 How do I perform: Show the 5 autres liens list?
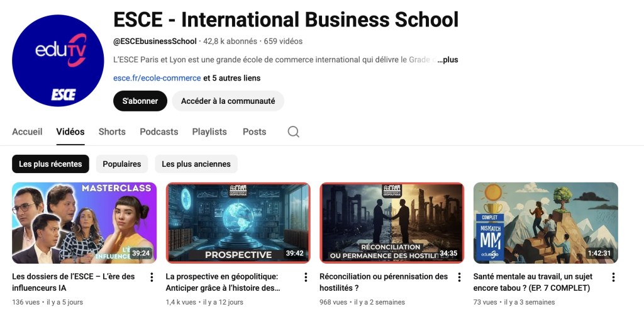click(x=231, y=79)
